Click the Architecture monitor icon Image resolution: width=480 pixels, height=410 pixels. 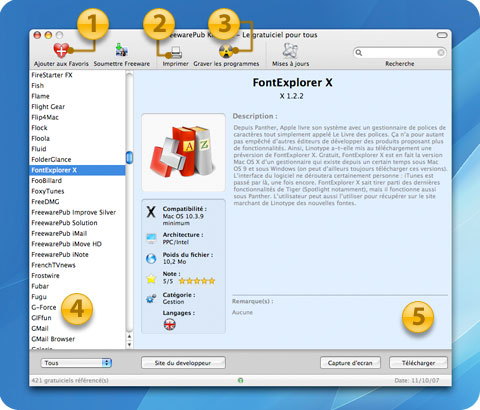pyautogui.click(x=151, y=238)
